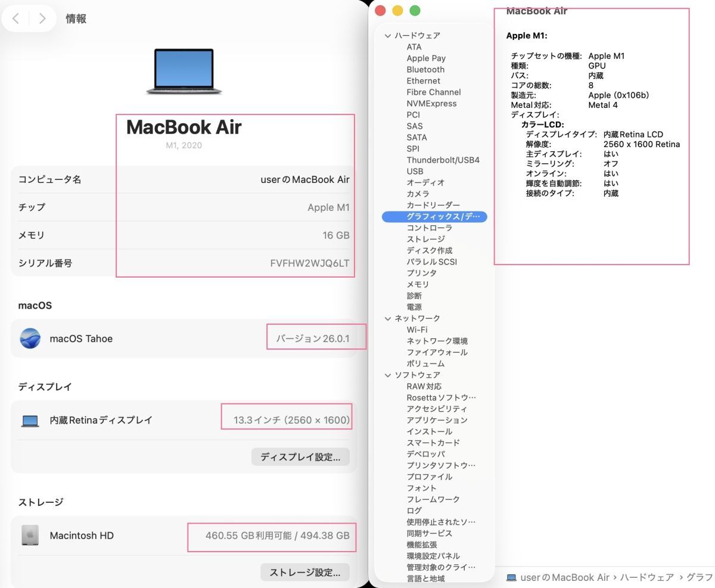Select メモリ in hardware sidebar list
Viewport: 715px width, 588px height.
point(418,285)
